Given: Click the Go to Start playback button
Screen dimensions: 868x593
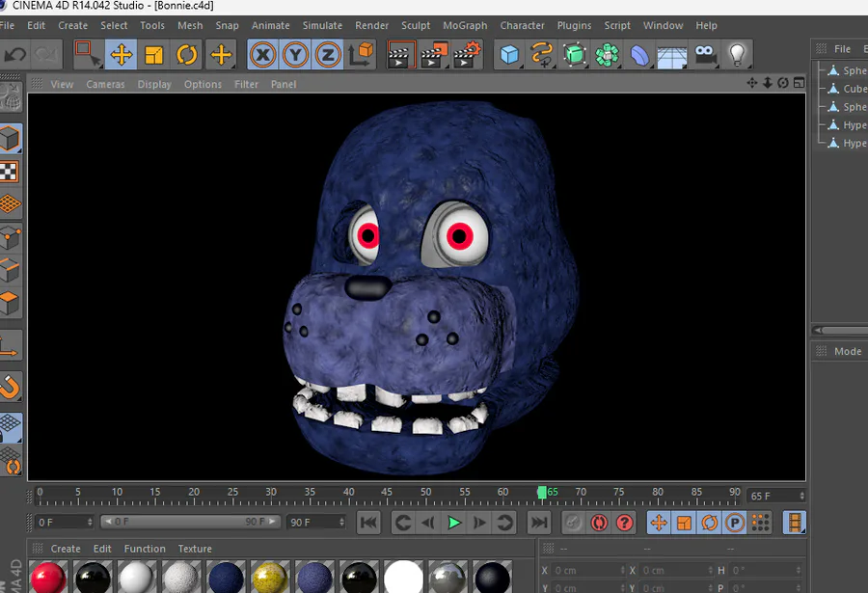Looking at the screenshot, I should point(368,523).
